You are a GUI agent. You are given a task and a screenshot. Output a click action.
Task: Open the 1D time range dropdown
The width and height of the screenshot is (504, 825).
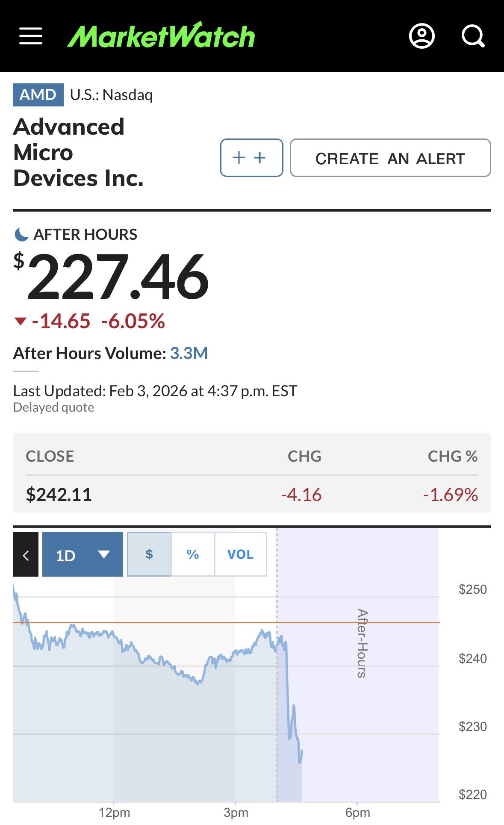(x=83, y=554)
